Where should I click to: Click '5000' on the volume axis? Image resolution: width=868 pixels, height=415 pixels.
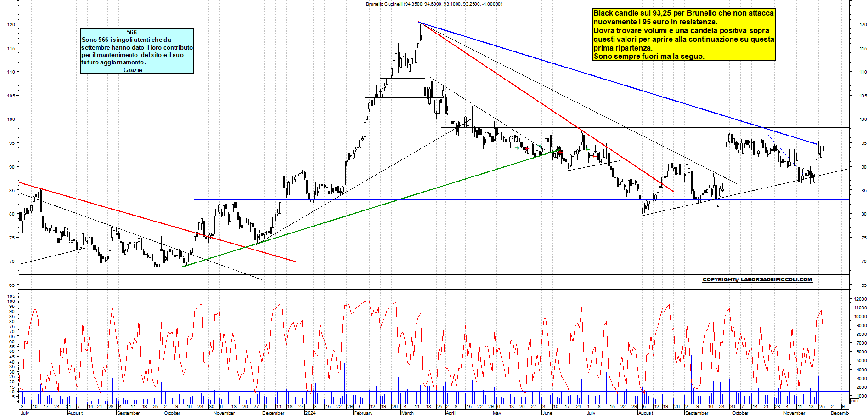pyautogui.click(x=861, y=361)
